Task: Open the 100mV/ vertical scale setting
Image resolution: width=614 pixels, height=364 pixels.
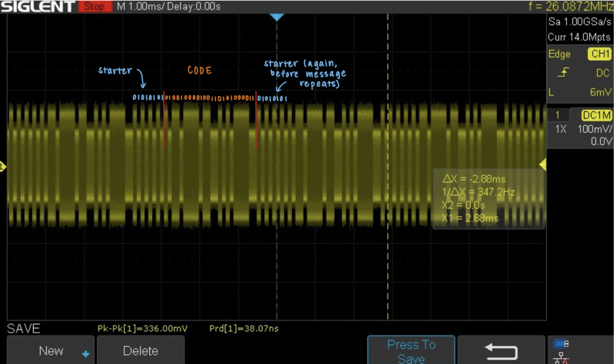Action: pos(594,129)
